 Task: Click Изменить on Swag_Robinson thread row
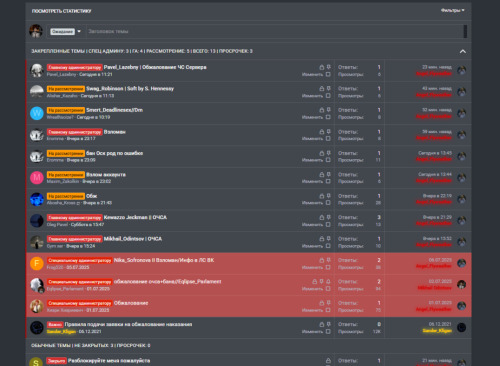(312, 96)
